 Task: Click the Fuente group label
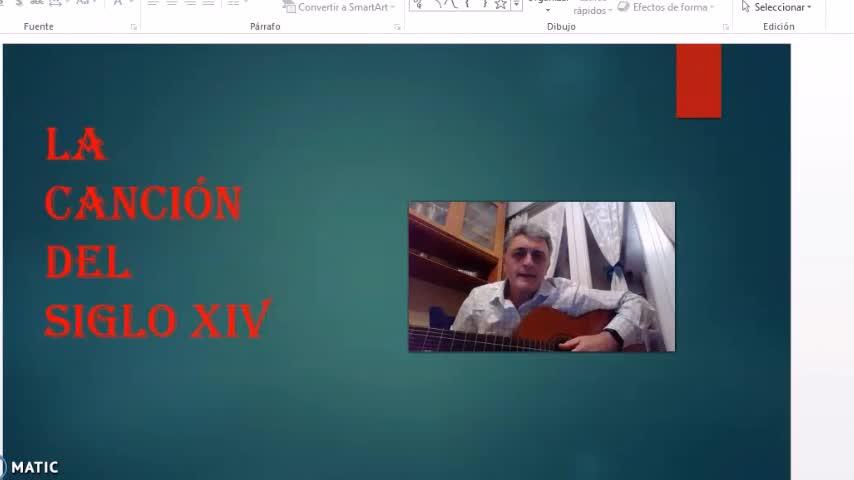pyautogui.click(x=39, y=26)
